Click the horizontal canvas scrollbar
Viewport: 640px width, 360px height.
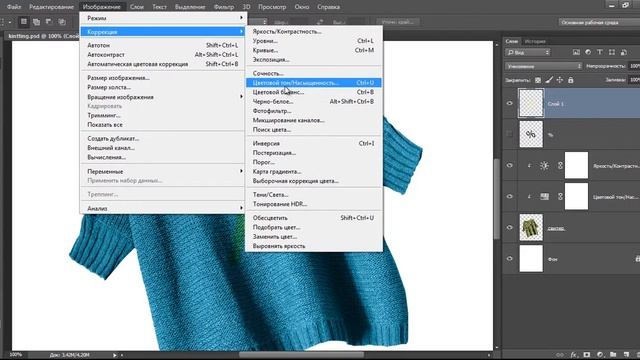coord(301,355)
